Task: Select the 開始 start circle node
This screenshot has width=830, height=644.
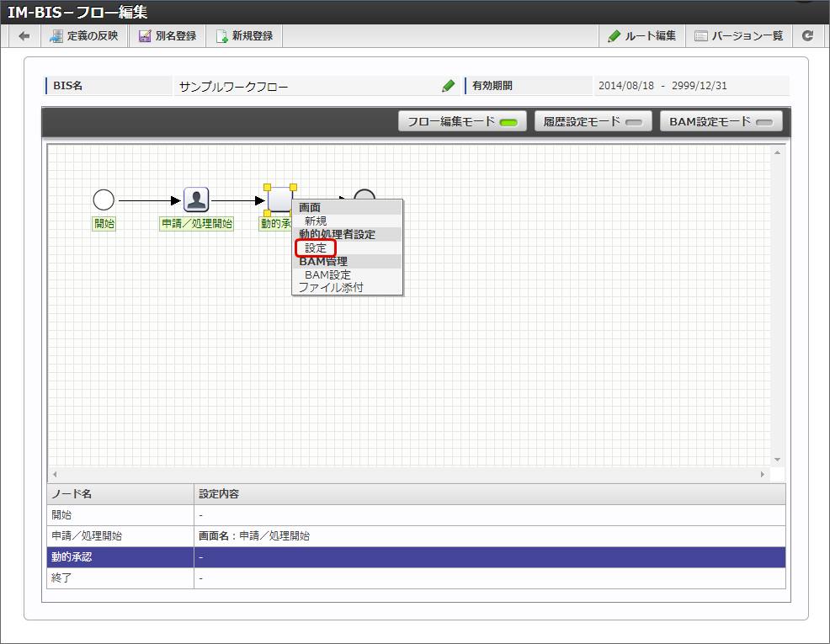Action: click(x=104, y=200)
